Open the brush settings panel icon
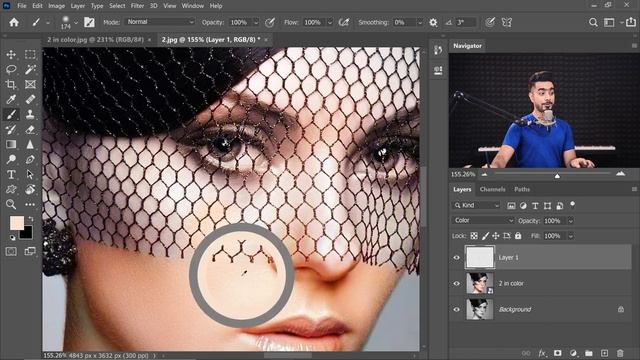Image resolution: width=640 pixels, height=360 pixels. coord(89,22)
